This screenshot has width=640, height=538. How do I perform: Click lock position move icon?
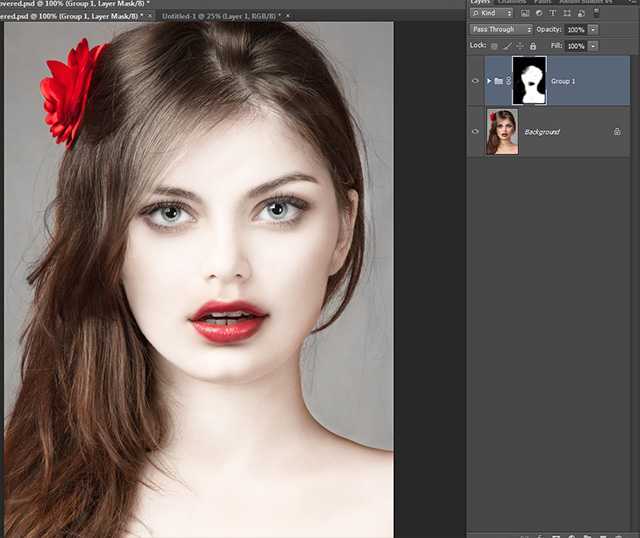coord(520,46)
